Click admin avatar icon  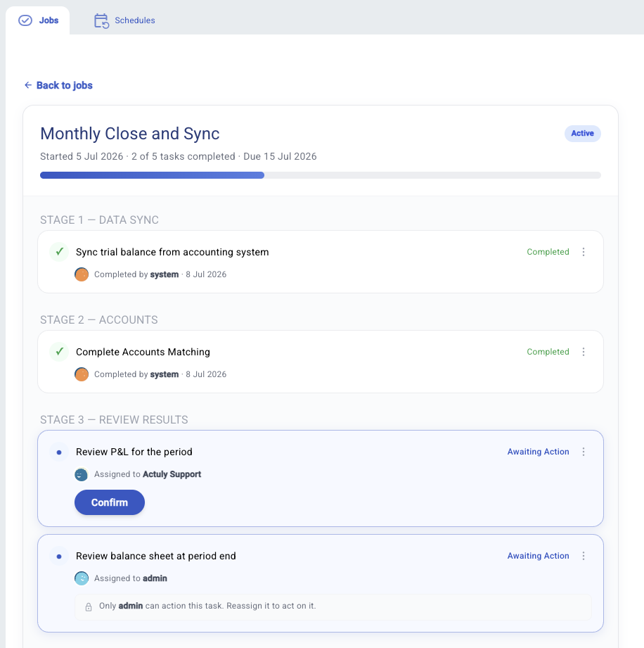point(82,578)
